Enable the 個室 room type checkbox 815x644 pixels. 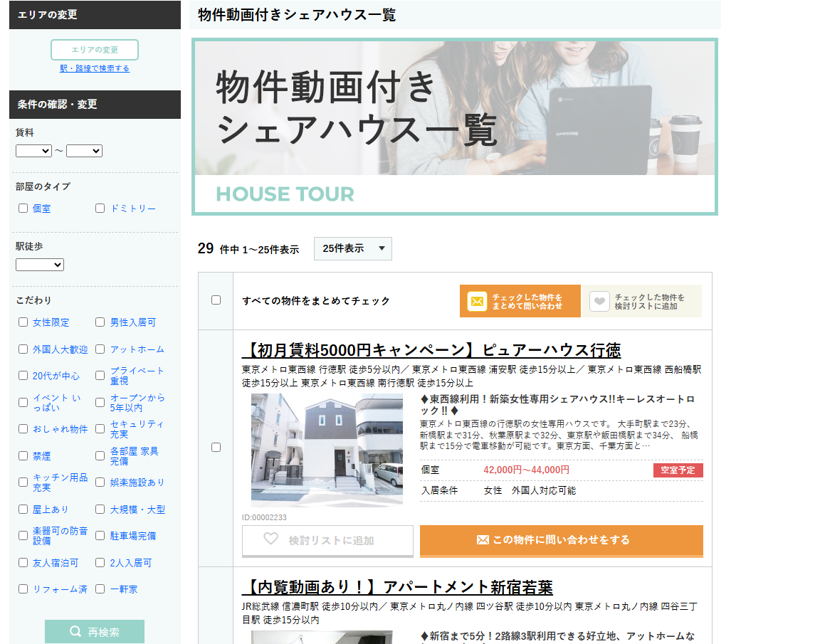pos(23,208)
